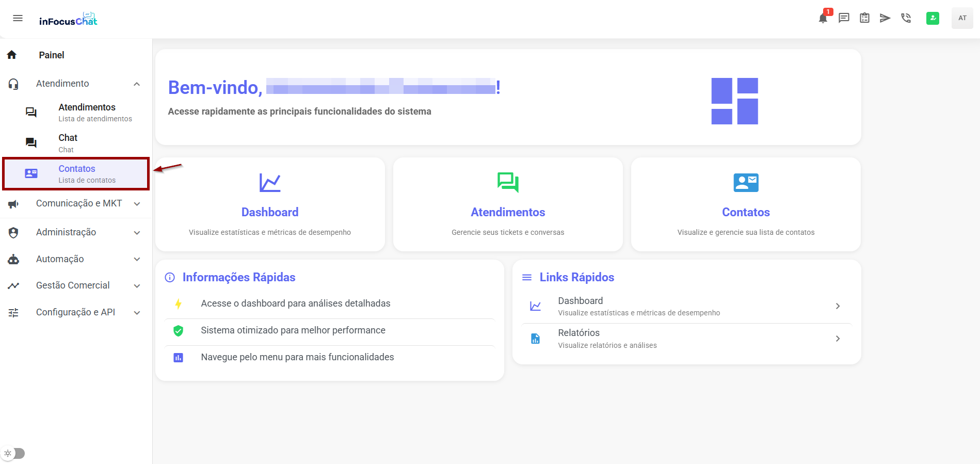Viewport: 980px width, 464px height.
Task: Open the notifications bell icon
Action: click(x=823, y=18)
